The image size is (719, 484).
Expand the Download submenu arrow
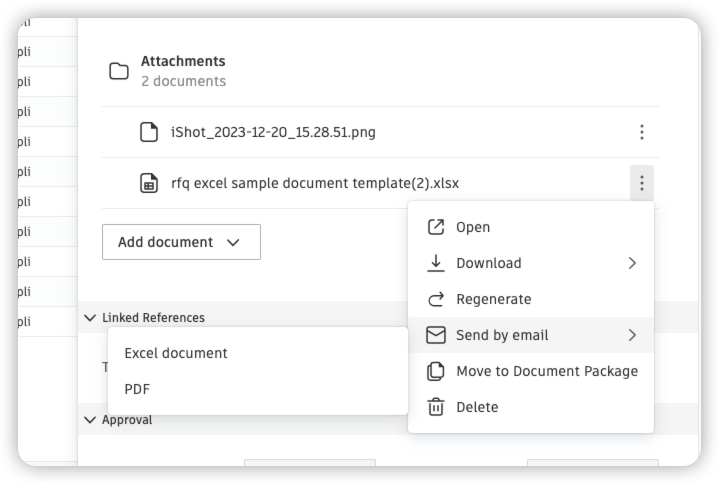[x=632, y=263]
